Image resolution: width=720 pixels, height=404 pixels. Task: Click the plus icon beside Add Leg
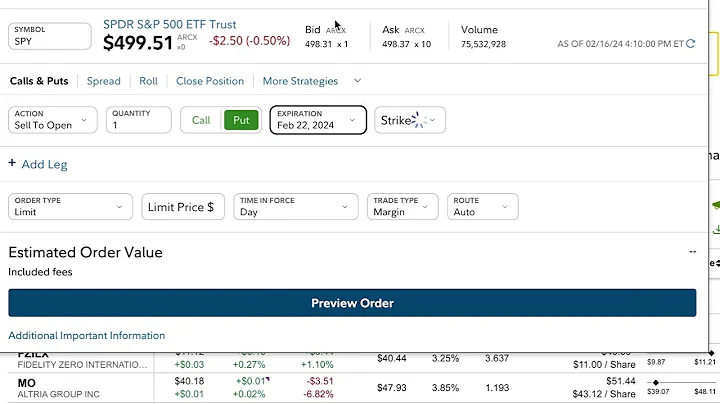tap(12, 163)
